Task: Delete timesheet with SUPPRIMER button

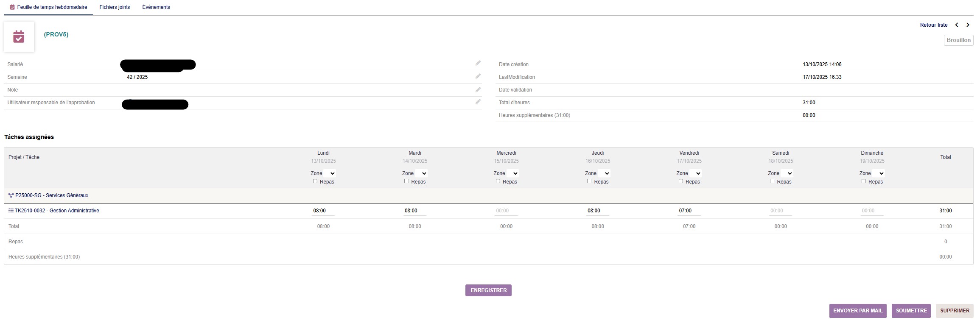Action: (955, 311)
